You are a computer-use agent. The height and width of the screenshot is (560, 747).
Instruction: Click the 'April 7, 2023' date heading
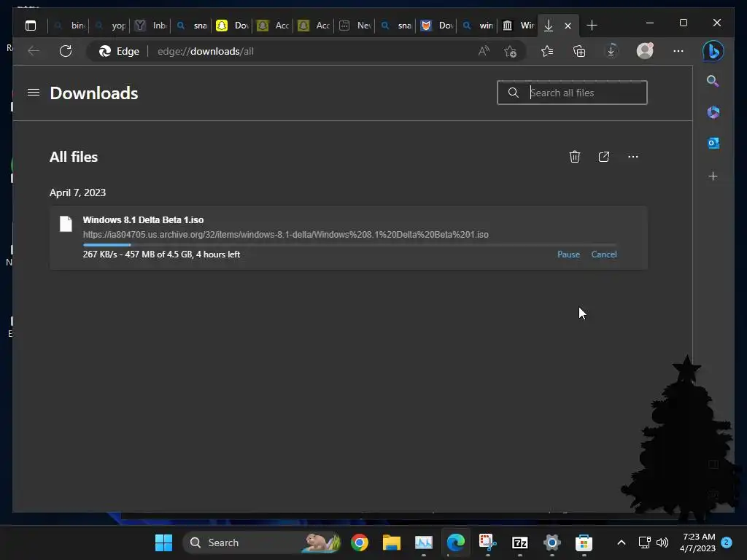(77, 192)
